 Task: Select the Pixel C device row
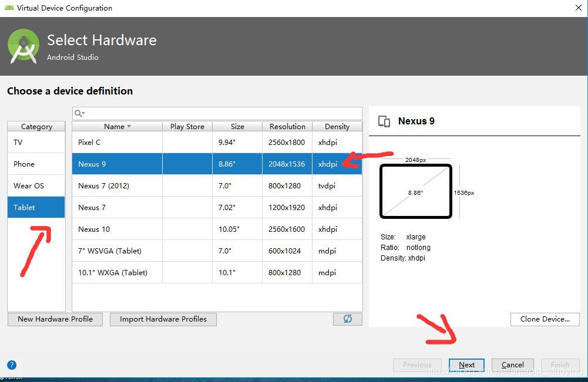217,143
